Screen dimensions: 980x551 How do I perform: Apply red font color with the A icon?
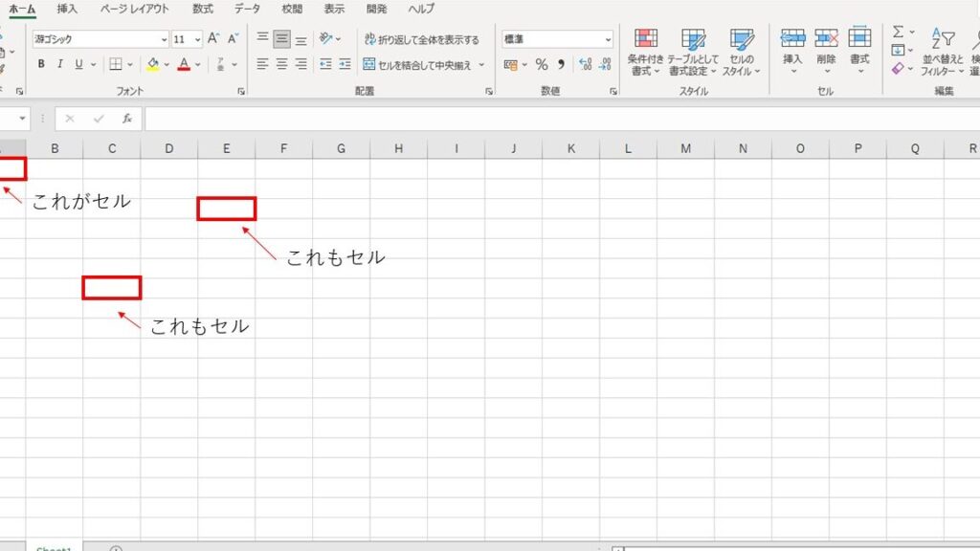(x=184, y=64)
